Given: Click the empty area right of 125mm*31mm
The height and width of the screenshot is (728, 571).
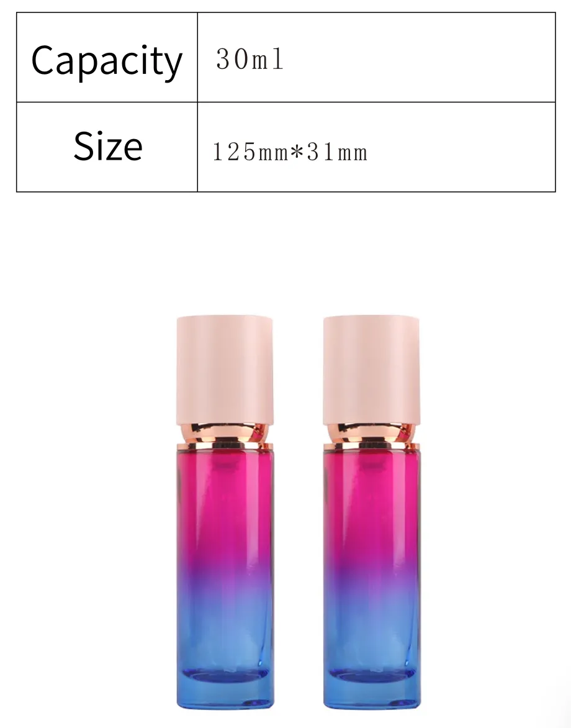Looking at the screenshot, I should (x=462, y=147).
